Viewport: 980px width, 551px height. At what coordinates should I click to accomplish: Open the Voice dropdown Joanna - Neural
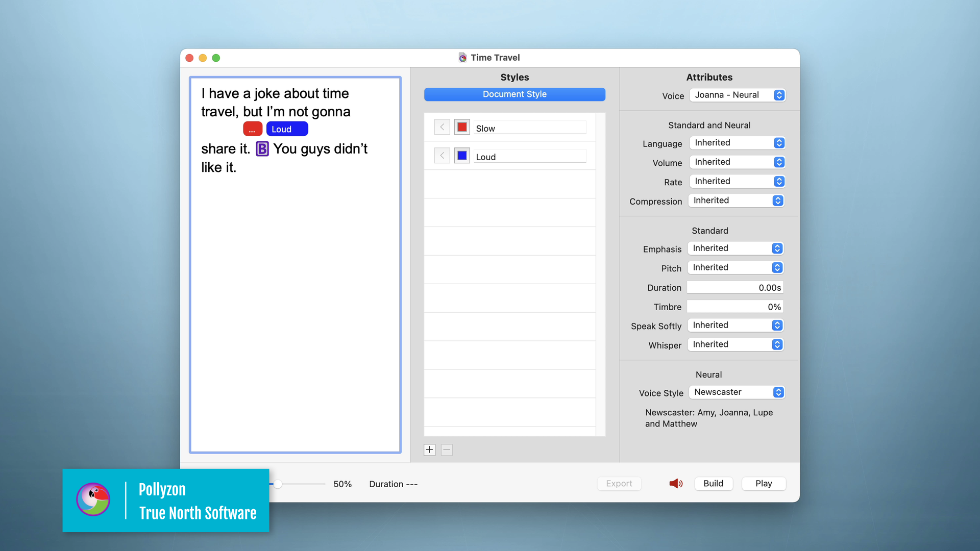point(737,95)
